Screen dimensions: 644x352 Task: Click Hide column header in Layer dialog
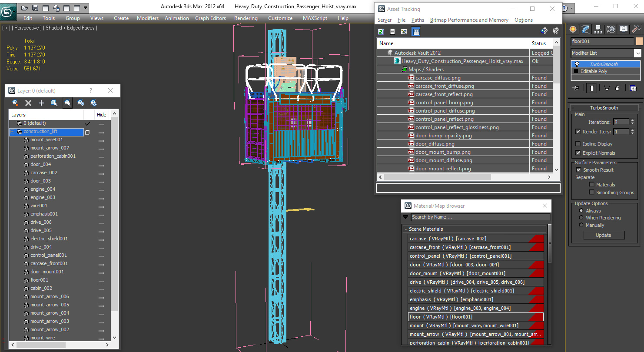101,115
